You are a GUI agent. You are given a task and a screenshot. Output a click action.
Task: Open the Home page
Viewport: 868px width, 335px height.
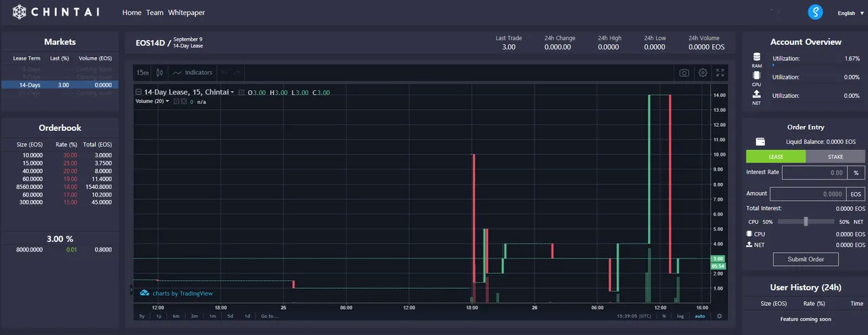[x=132, y=12]
